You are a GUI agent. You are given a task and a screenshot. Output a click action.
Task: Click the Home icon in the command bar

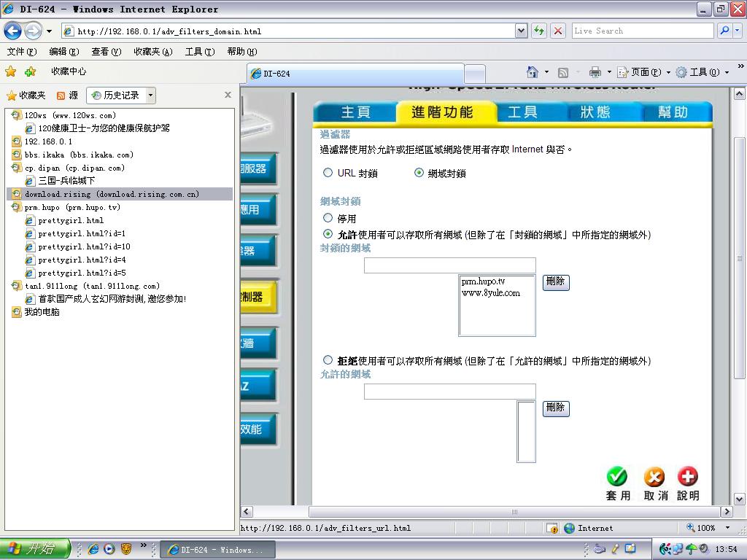pyautogui.click(x=532, y=72)
